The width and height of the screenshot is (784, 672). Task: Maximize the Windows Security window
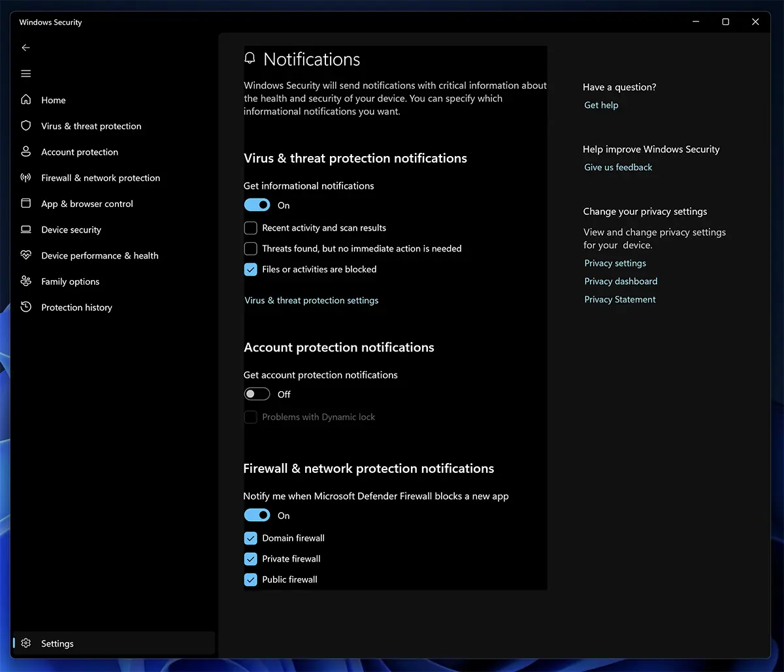coord(725,22)
